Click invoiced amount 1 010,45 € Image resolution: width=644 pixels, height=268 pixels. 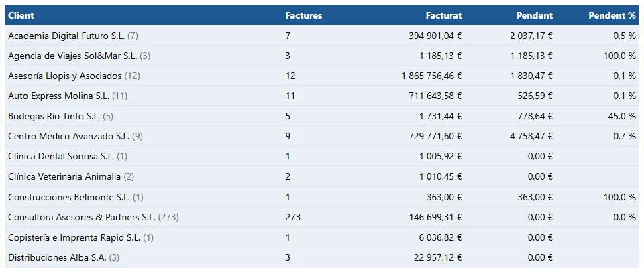pyautogui.click(x=441, y=176)
